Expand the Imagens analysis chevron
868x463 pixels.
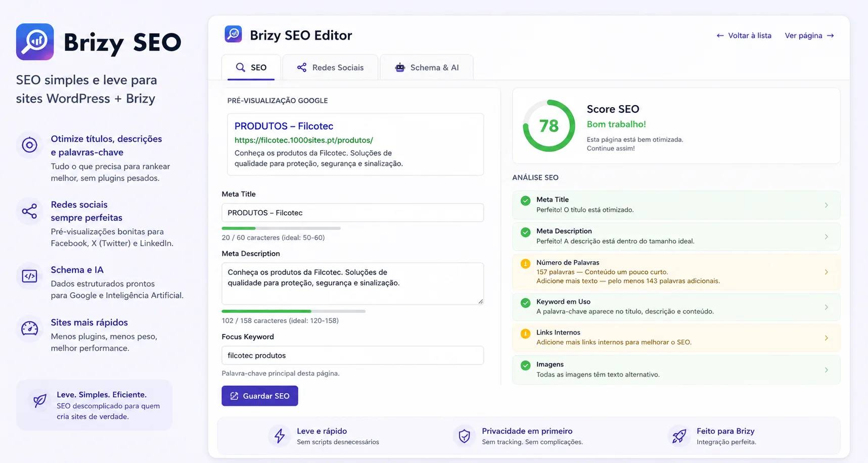(x=827, y=370)
